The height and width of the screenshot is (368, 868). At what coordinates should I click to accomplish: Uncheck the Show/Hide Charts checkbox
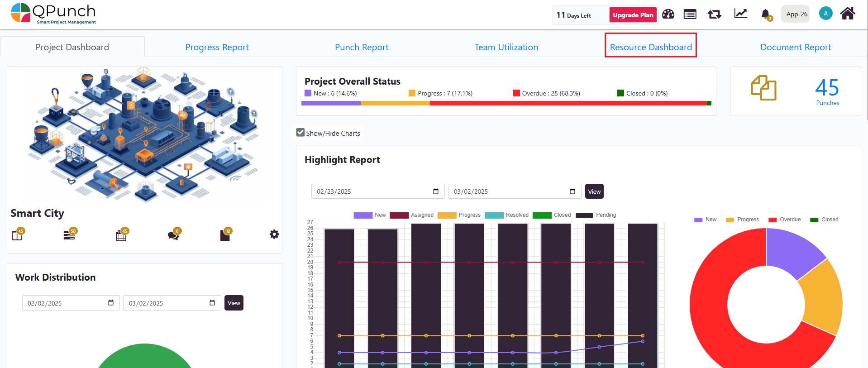pos(300,133)
